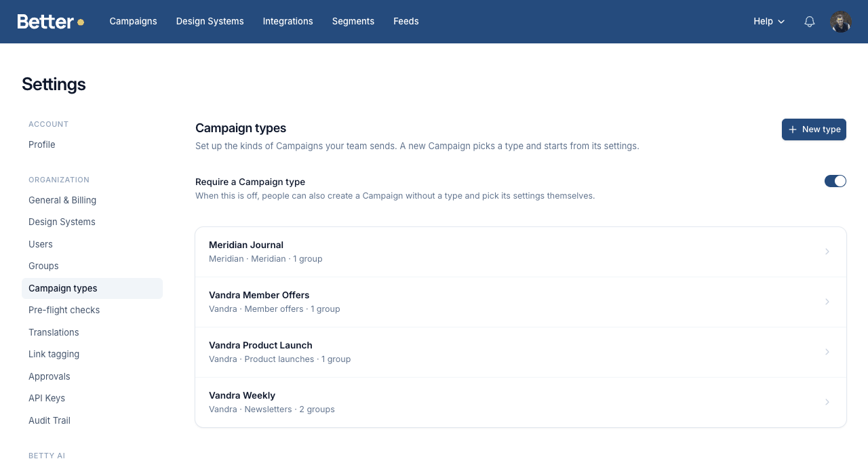Go to the Integrations nav item
The image size is (868, 461).
(288, 22)
